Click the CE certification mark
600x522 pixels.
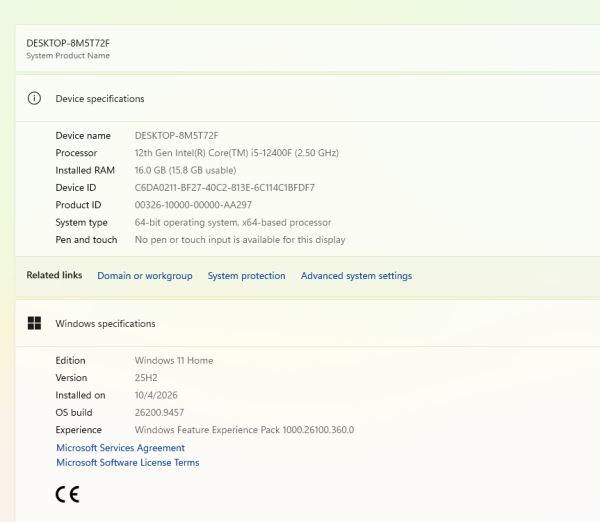[x=67, y=494]
